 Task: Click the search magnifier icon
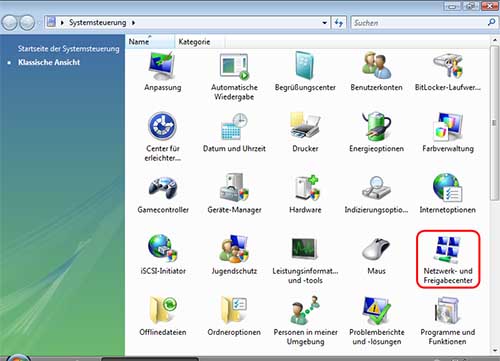coord(491,22)
